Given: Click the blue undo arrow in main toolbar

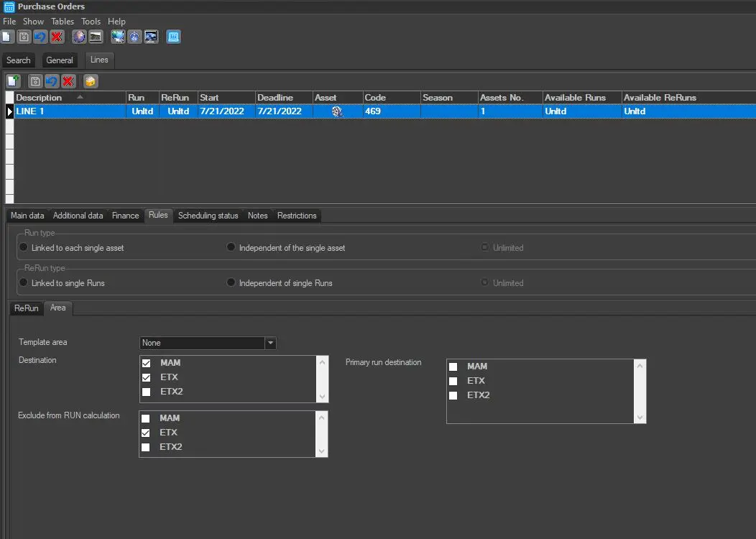Looking at the screenshot, I should (40, 37).
